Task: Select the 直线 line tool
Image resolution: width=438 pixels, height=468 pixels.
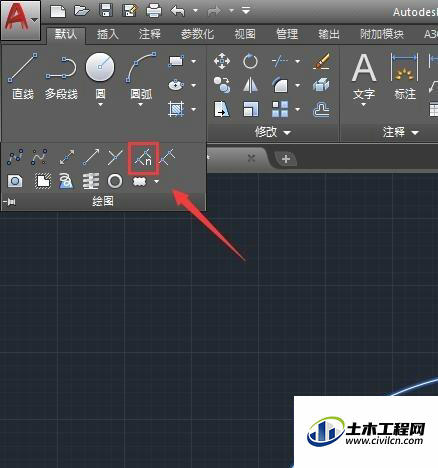Action: [23, 76]
